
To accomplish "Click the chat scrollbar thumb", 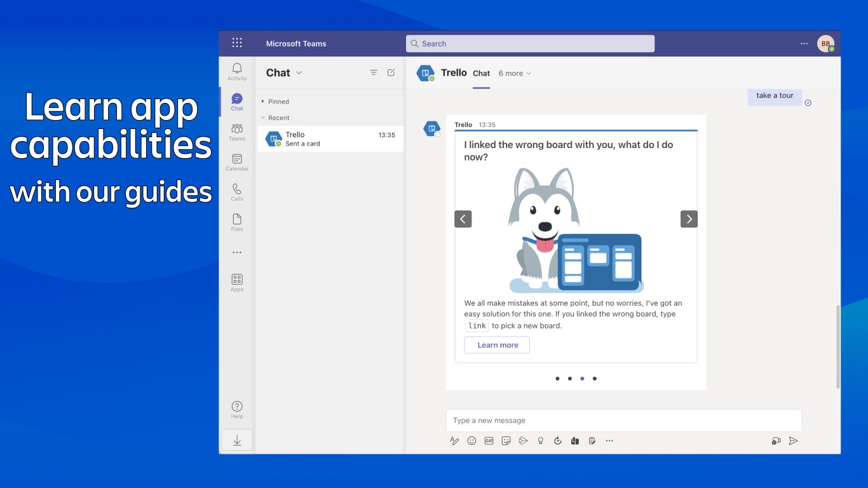I will 837,346.
